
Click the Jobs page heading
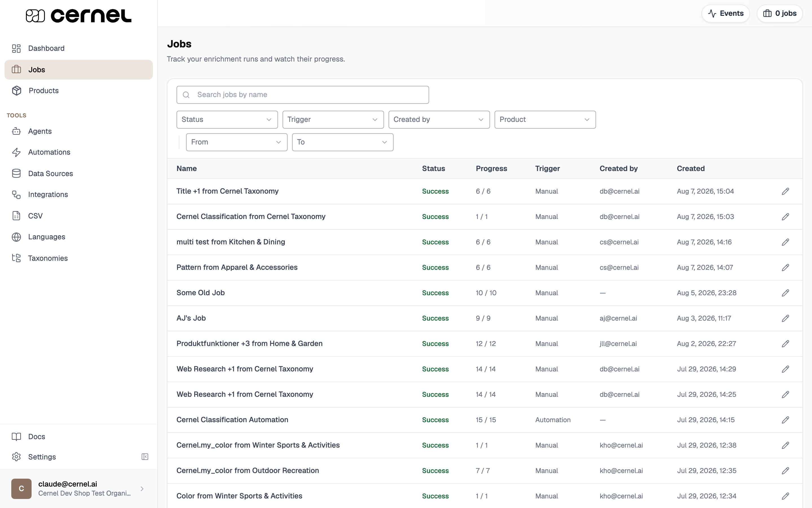pyautogui.click(x=179, y=44)
